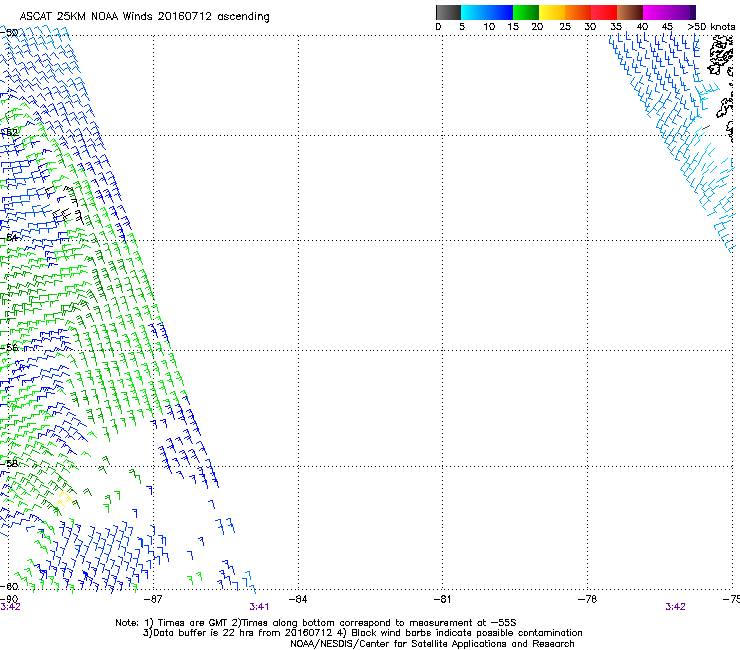Click the '-84' longitude axis label
This screenshot has width=740, height=650.
(298, 599)
